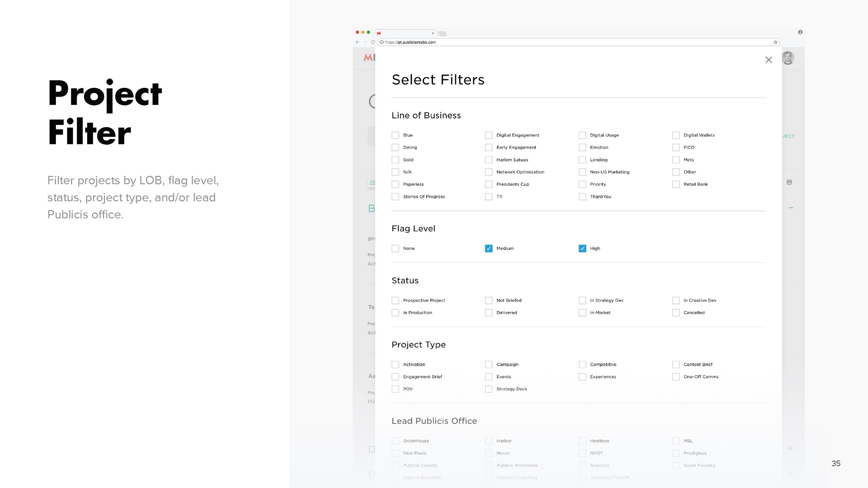Screen dimensions: 868x488
Task: Click the browser reload icon
Action: (x=373, y=42)
